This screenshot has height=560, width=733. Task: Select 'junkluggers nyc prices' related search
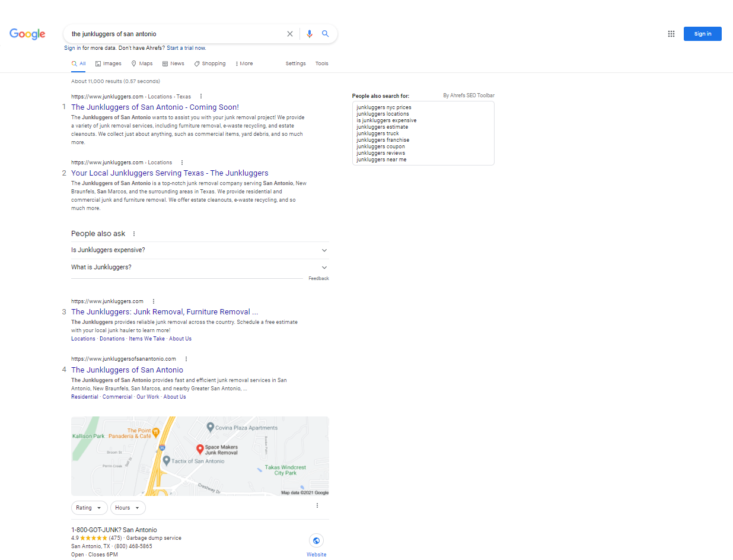tap(384, 107)
